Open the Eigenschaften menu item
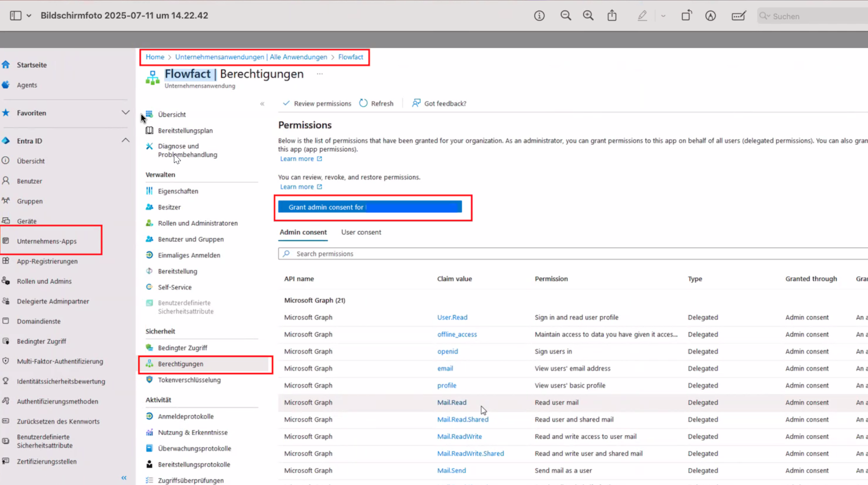The width and height of the screenshot is (868, 485). [x=178, y=191]
